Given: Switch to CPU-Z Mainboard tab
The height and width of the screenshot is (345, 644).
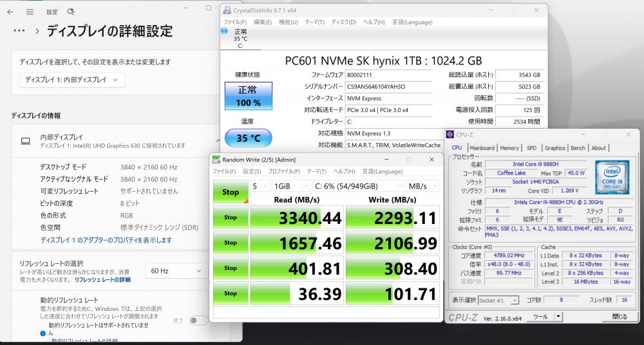Looking at the screenshot, I should pyautogui.click(x=482, y=148).
